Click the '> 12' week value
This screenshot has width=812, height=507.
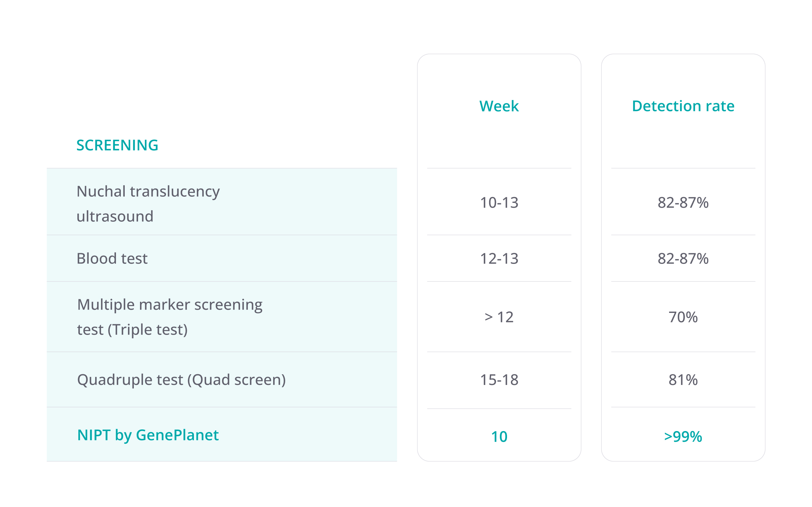coord(499,317)
